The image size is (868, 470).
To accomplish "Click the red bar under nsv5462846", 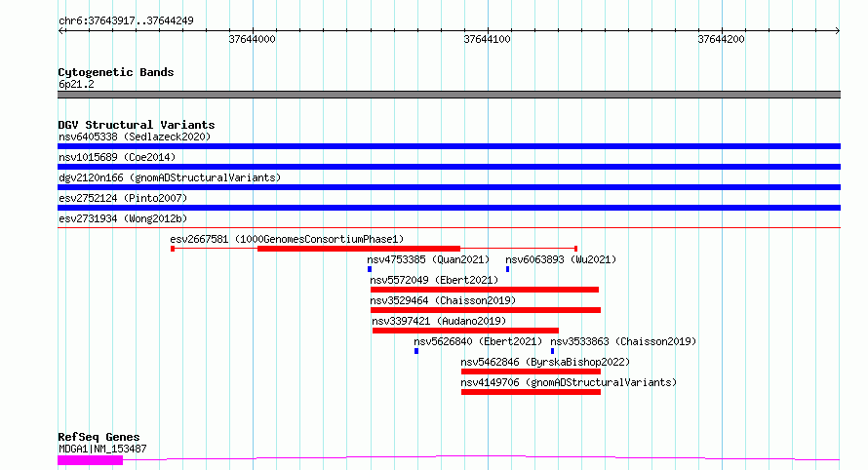I will (x=531, y=372).
